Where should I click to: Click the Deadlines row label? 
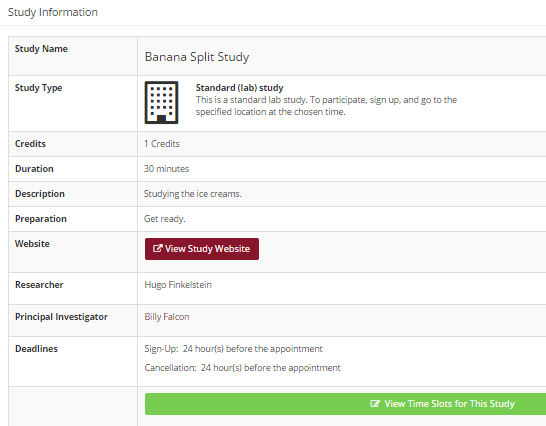tap(36, 349)
